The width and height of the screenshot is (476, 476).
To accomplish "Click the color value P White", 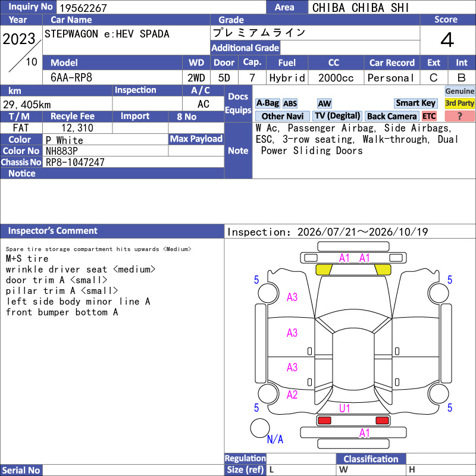I will 64,140.
